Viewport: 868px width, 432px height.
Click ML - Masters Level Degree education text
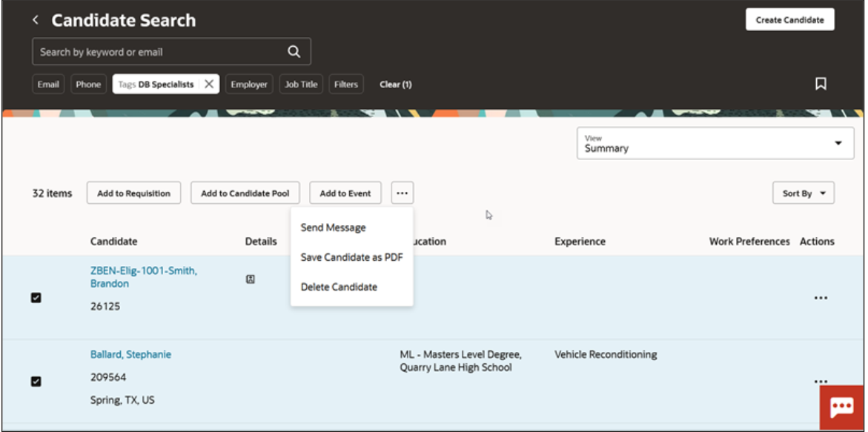pos(460,354)
